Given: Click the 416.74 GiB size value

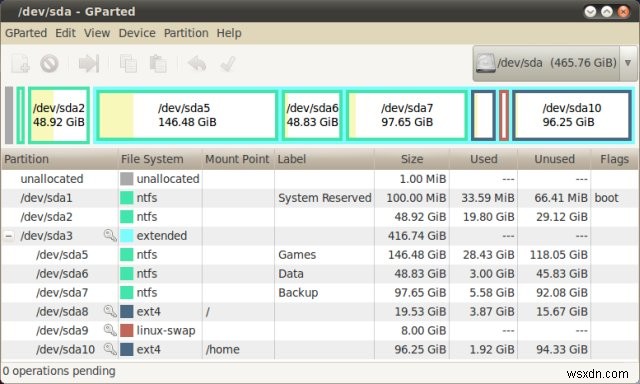Looking at the screenshot, I should (417, 236).
